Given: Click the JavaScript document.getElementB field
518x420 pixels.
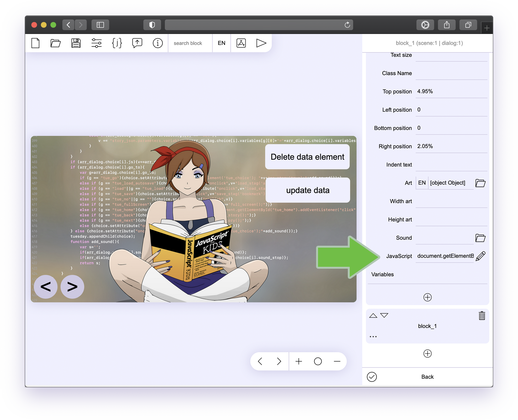Looking at the screenshot, I should click(444, 256).
